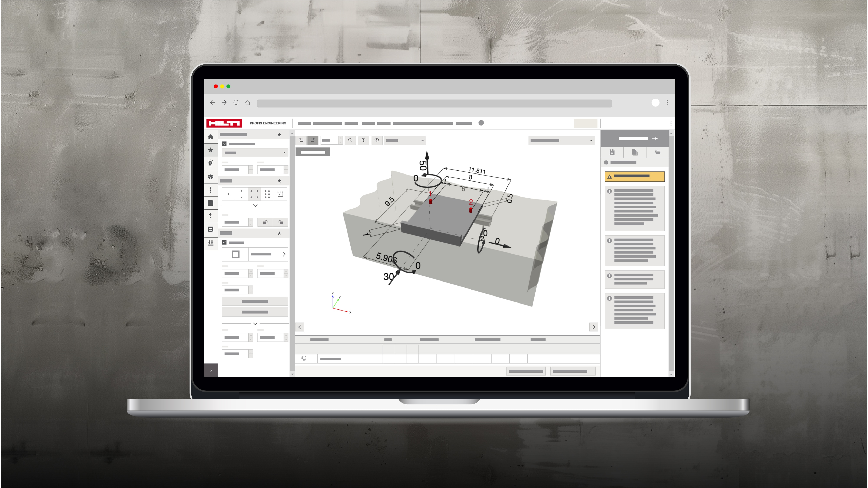The width and height of the screenshot is (868, 488).
Task: Click the left chevron at the viewport bottom
Action: click(x=300, y=327)
